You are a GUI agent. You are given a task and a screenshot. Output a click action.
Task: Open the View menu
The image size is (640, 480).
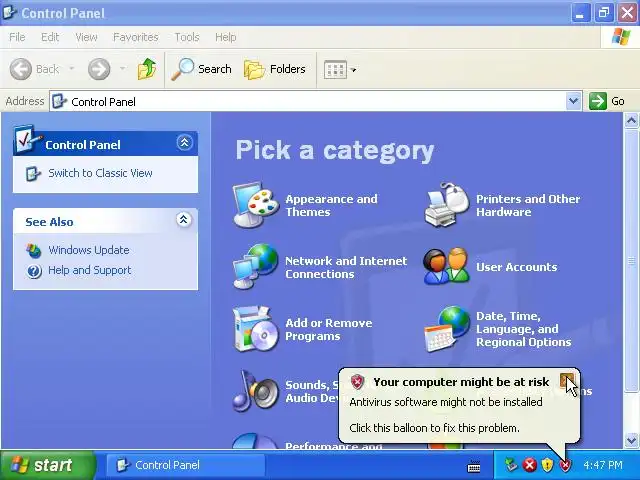click(x=86, y=37)
